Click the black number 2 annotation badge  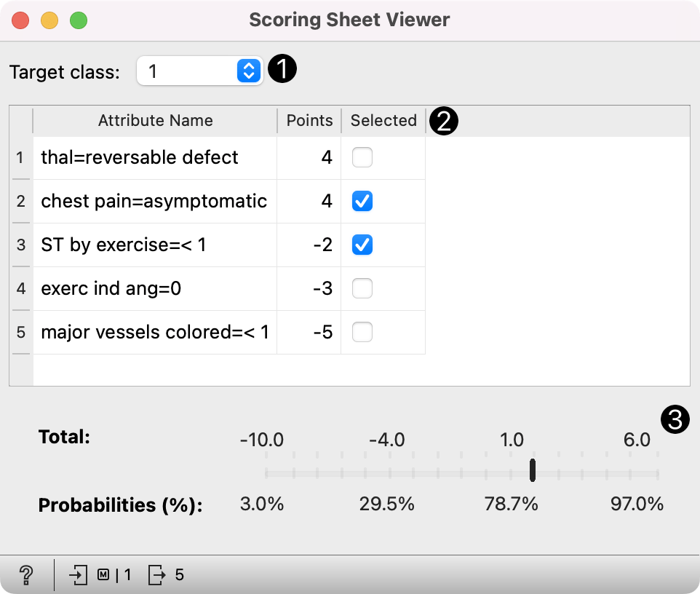click(x=443, y=121)
